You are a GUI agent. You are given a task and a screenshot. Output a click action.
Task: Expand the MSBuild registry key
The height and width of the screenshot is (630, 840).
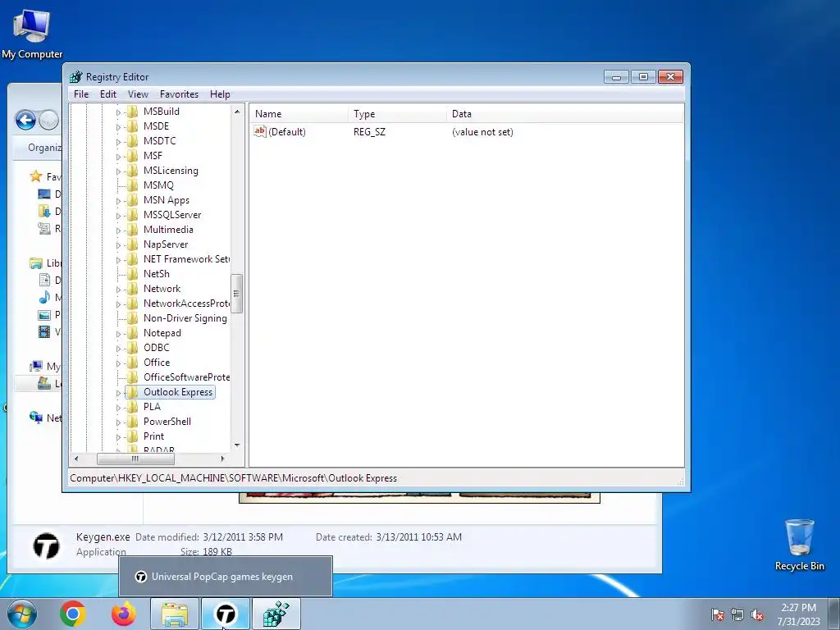point(118,112)
